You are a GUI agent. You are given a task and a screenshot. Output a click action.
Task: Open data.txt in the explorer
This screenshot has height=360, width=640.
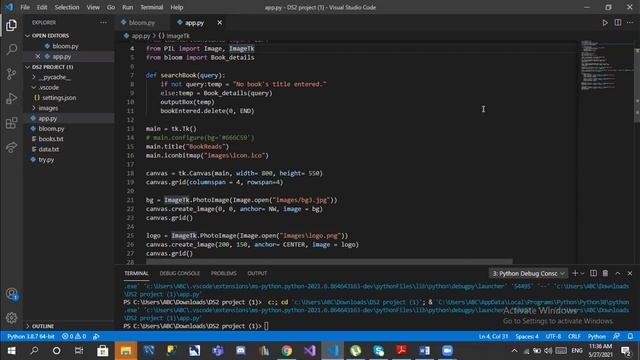click(49, 149)
